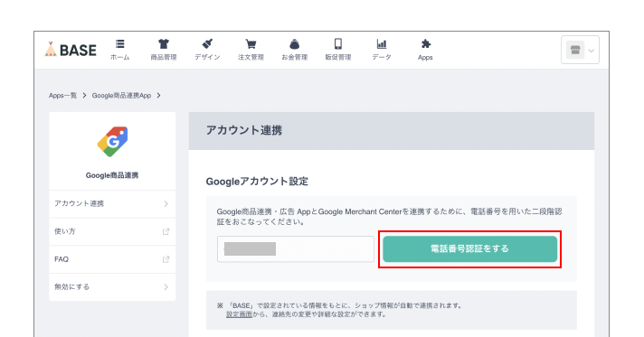Click chevron next to 無効にする
Image resolution: width=644 pixels, height=337 pixels.
(166, 287)
